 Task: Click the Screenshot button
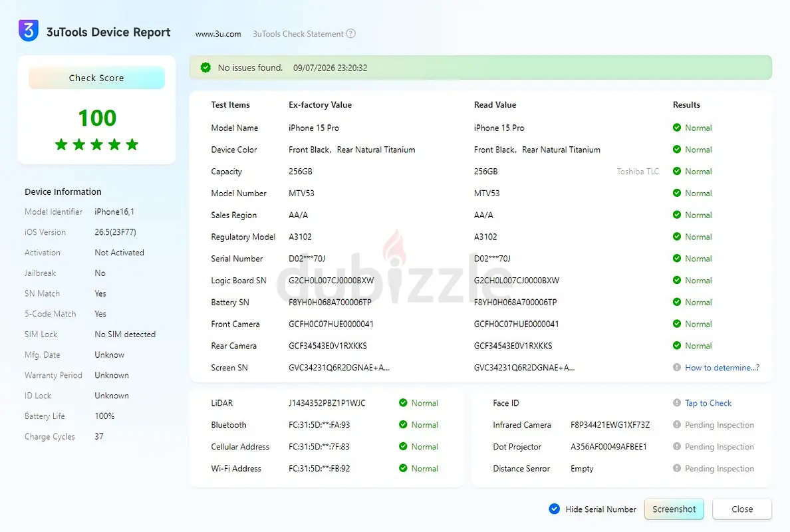pos(674,509)
